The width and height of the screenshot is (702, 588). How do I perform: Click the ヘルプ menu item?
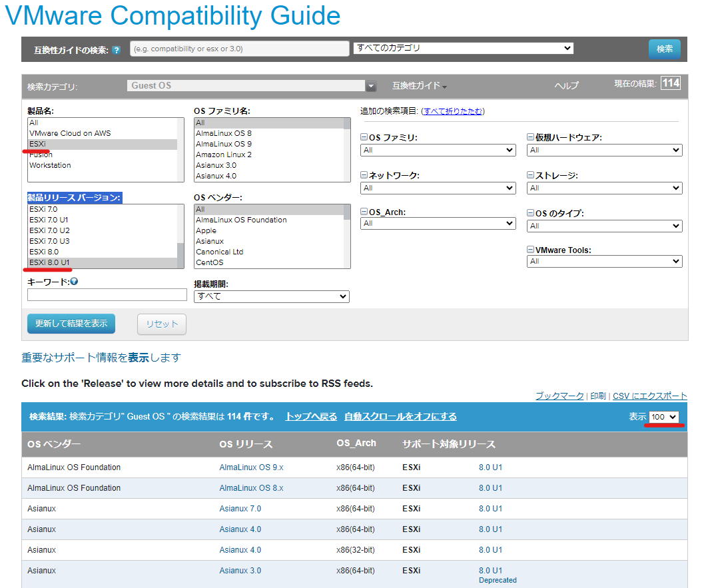point(565,85)
